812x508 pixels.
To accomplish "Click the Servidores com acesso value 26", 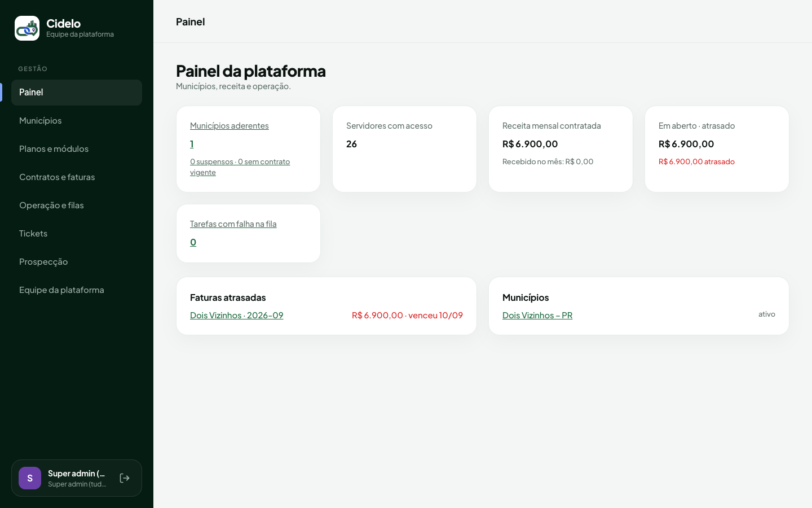I will (351, 144).
